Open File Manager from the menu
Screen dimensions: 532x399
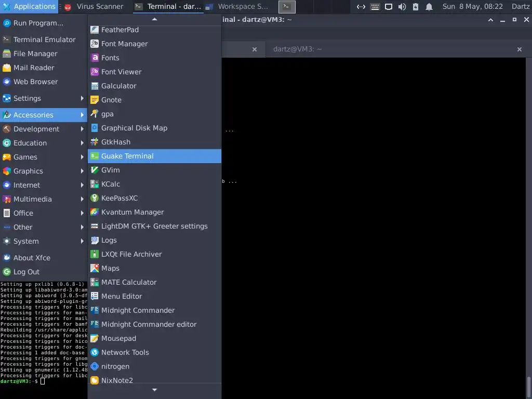(44, 54)
